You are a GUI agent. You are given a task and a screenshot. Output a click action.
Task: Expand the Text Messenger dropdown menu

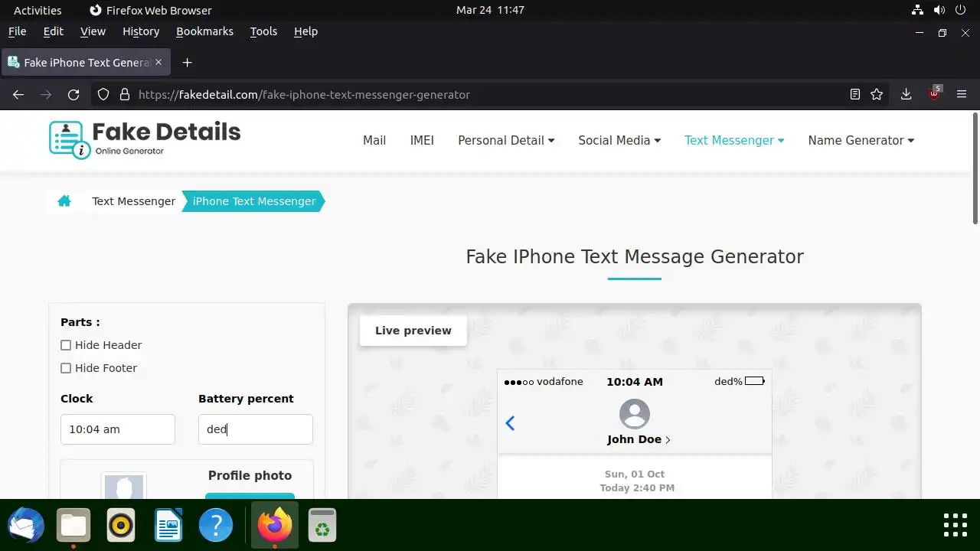[x=734, y=140]
